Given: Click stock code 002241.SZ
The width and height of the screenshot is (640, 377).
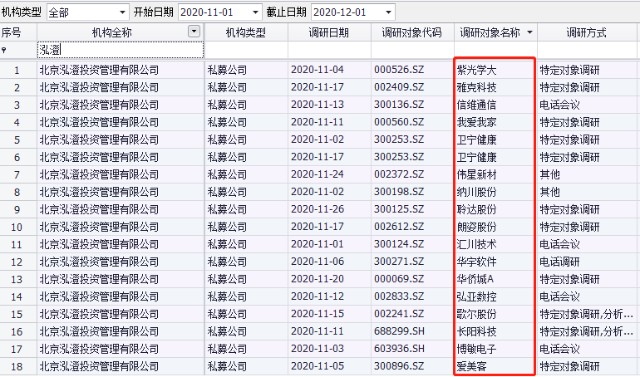Looking at the screenshot, I should coord(399,314).
